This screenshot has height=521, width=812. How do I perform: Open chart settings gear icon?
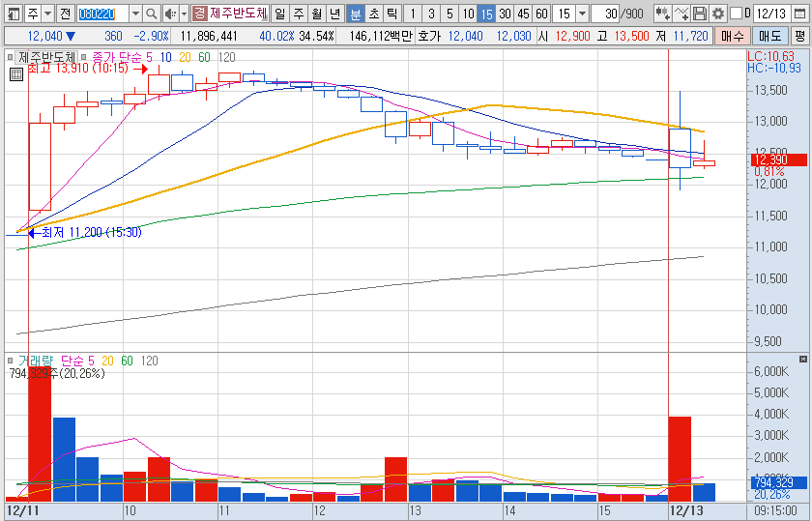point(717,14)
